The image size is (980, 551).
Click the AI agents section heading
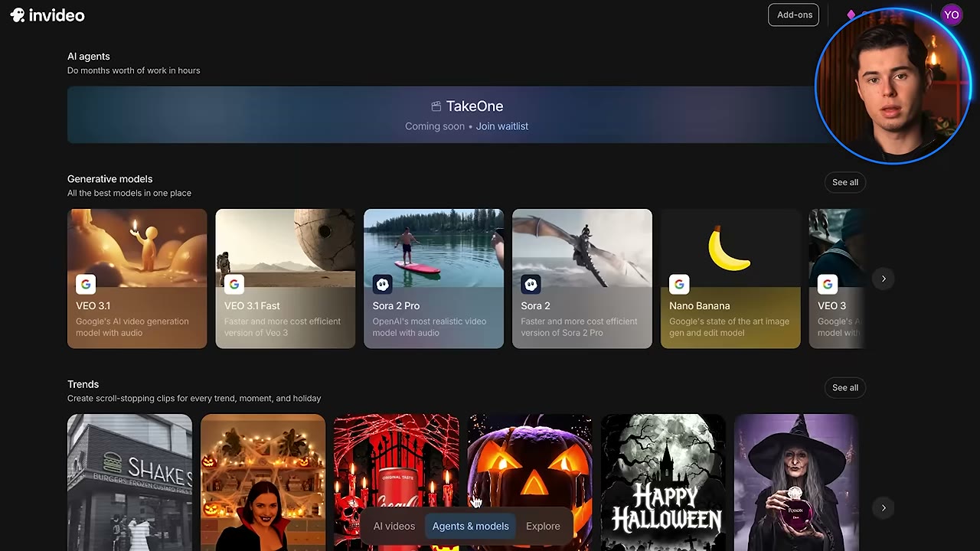[89, 57]
